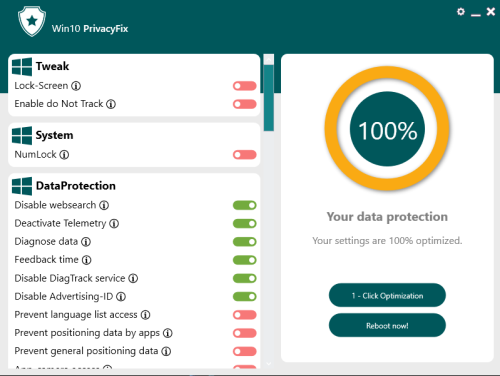
Task: Click the Windows logo beside DataProtection
Action: [22, 186]
